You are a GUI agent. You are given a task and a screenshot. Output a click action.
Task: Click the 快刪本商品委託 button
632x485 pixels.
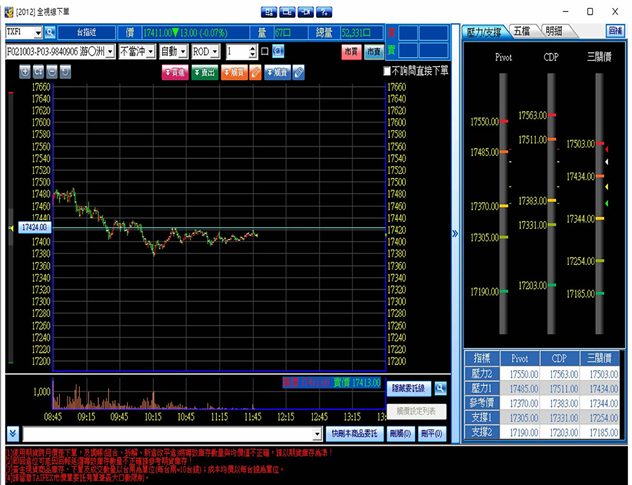point(355,434)
